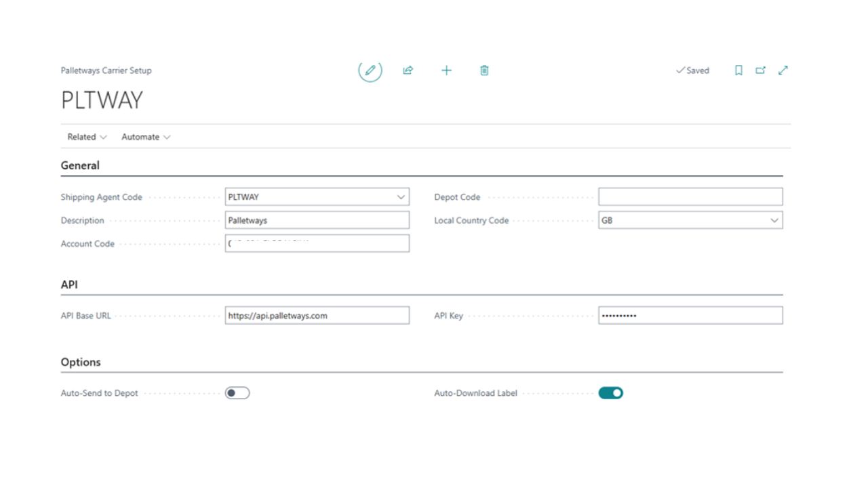Click the Description field label
This screenshot has width=868, height=488.
(83, 220)
